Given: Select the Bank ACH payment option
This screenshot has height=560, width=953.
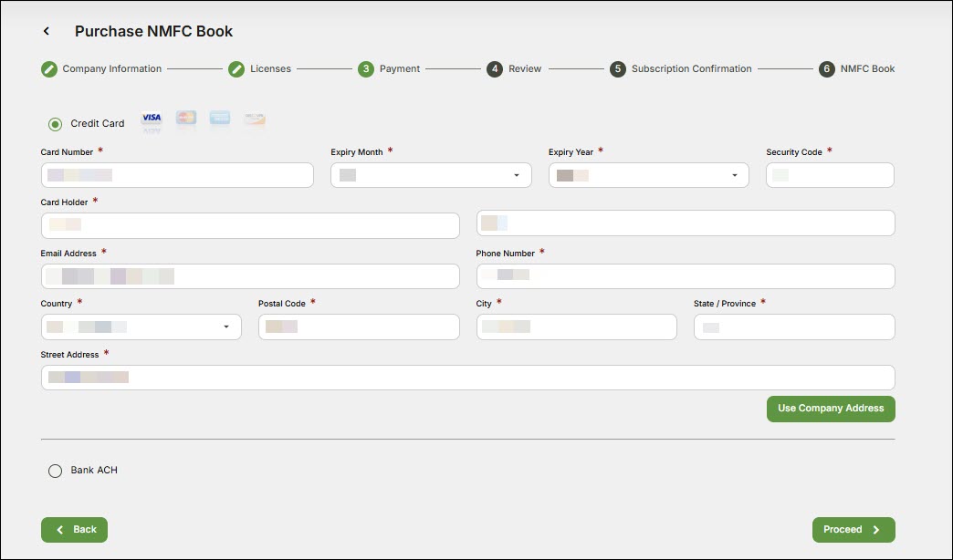Looking at the screenshot, I should point(56,471).
